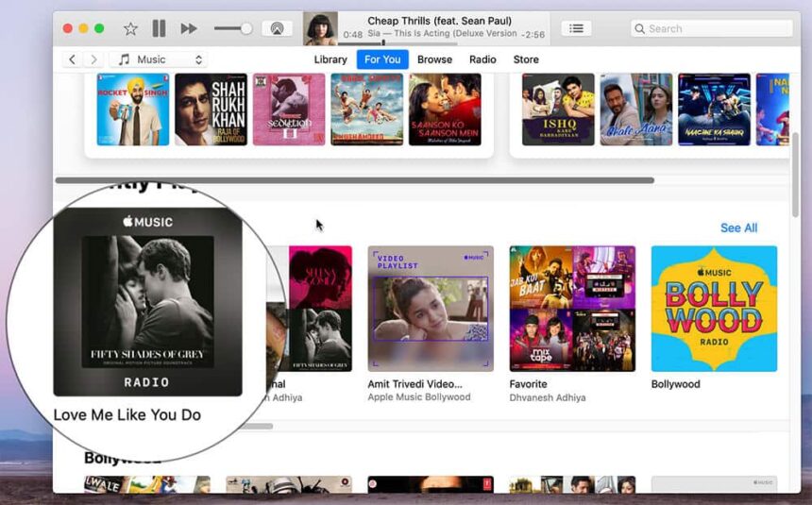Open the pink Seduction album cover
Image resolution: width=812 pixels, height=505 pixels.
coord(289,109)
